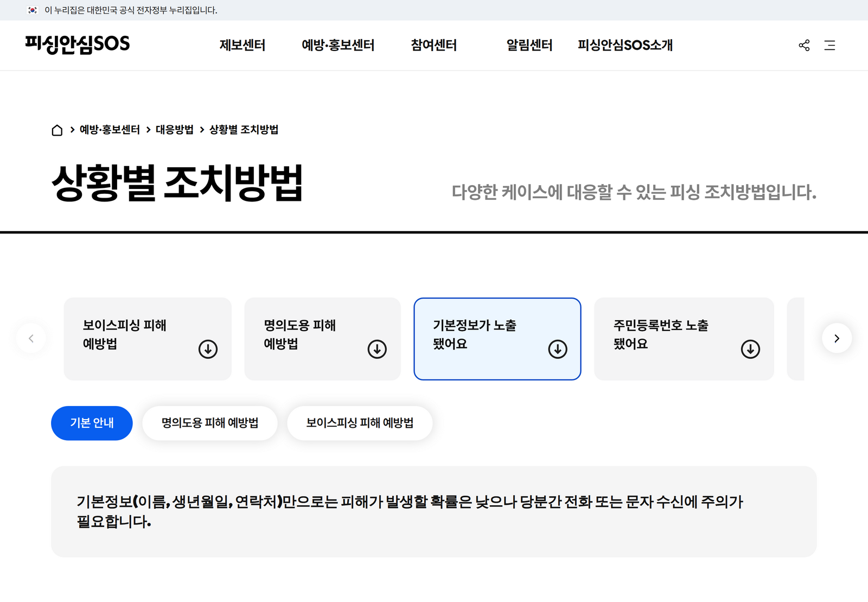Show previous cards with the left arrow
The height and width of the screenshot is (602, 868).
point(31,338)
